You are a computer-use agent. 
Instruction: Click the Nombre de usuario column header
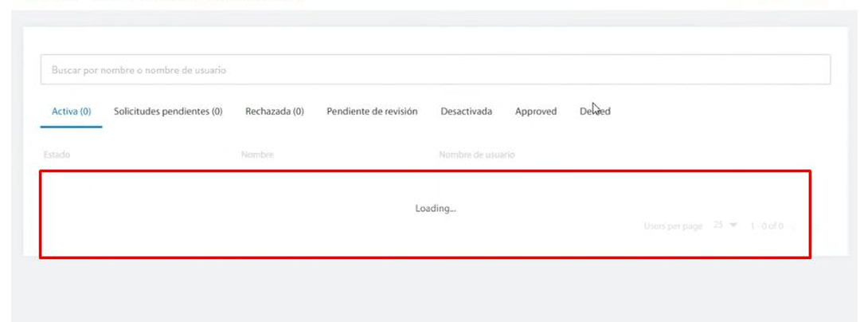tap(476, 155)
